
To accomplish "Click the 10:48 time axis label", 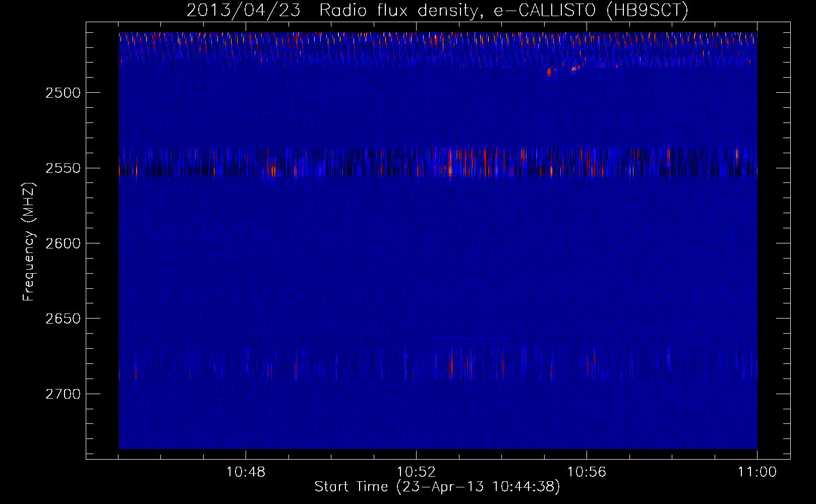I will (246, 472).
